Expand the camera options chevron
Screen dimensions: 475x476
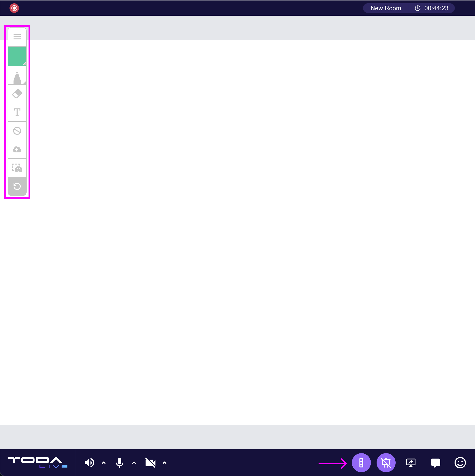(x=165, y=463)
